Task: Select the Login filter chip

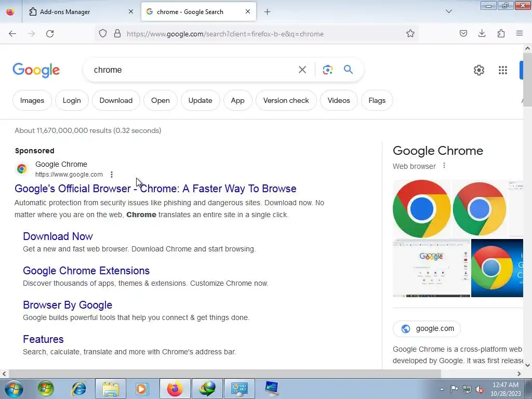Action: point(72,100)
